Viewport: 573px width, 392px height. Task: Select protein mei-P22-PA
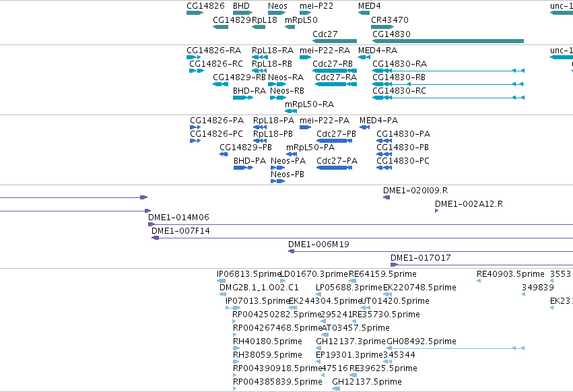coord(325,121)
